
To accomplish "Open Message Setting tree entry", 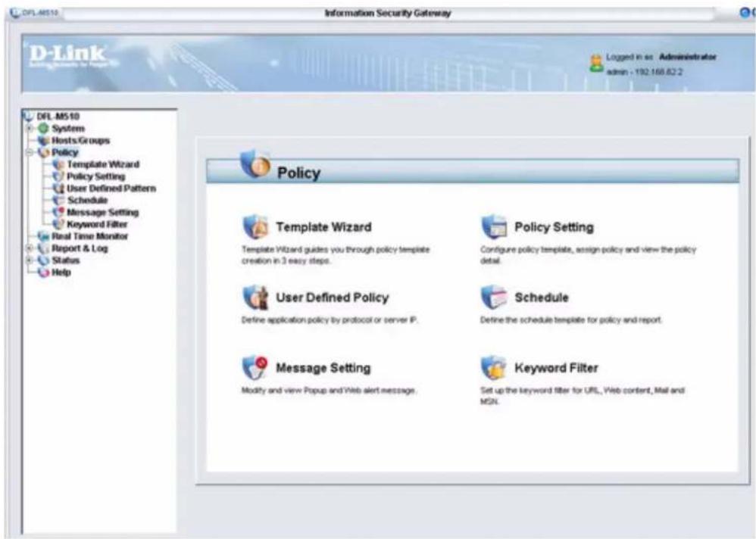I will (x=103, y=213).
